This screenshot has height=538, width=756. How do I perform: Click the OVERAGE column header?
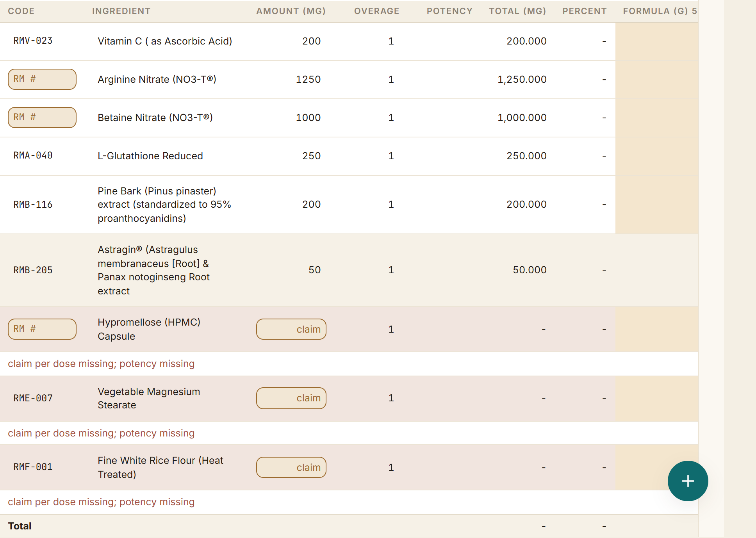376,11
